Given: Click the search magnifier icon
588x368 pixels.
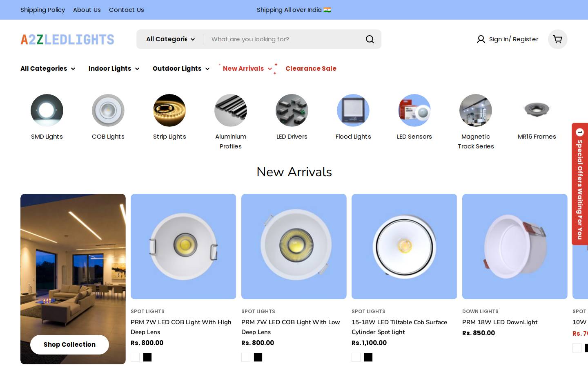Looking at the screenshot, I should [370, 39].
